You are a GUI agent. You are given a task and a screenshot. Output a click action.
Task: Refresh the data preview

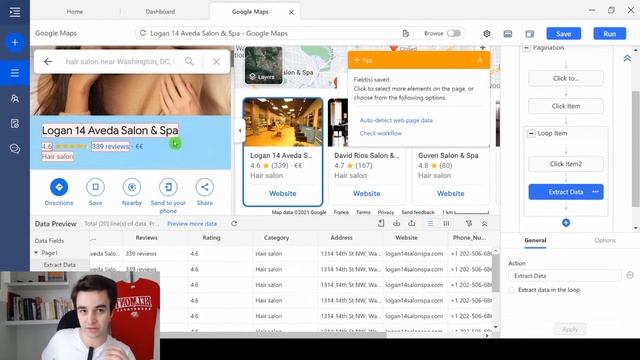(x=234, y=224)
